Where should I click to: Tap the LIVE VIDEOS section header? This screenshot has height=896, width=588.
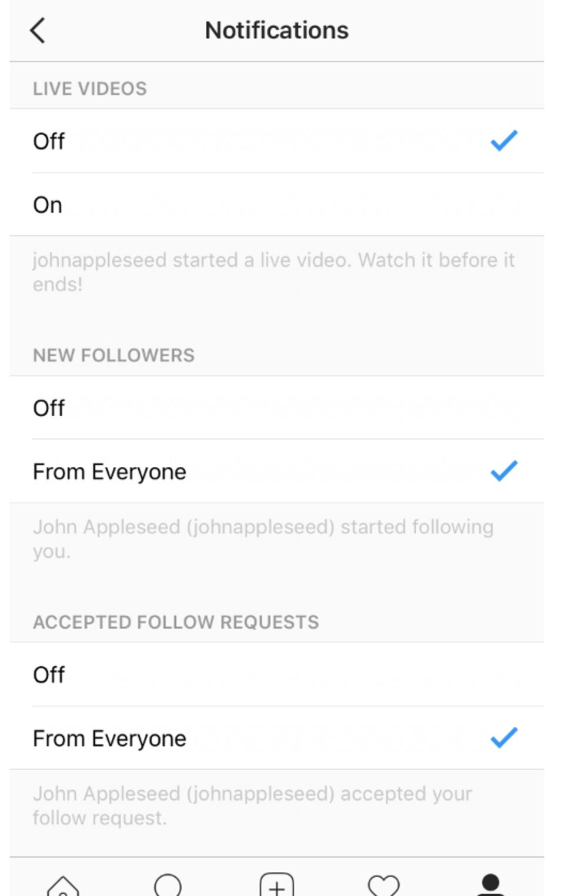pos(90,89)
